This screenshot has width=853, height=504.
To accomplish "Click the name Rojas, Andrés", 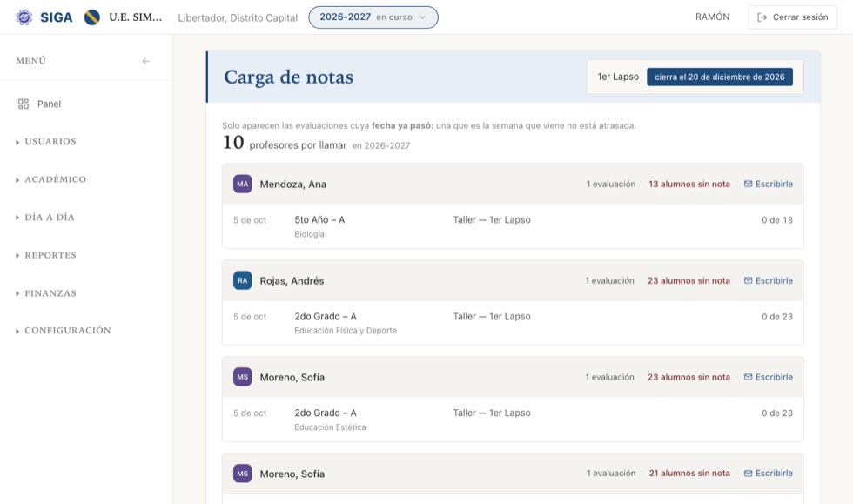I will pyautogui.click(x=292, y=281).
